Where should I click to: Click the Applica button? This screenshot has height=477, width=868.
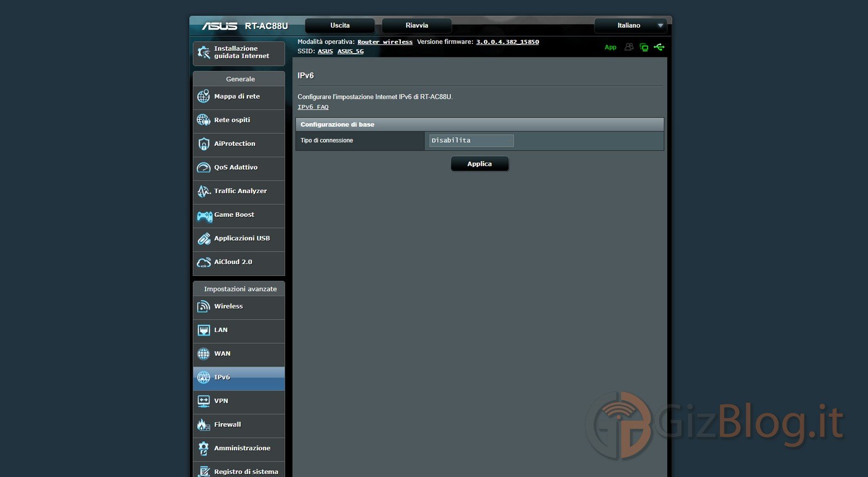pyautogui.click(x=480, y=164)
